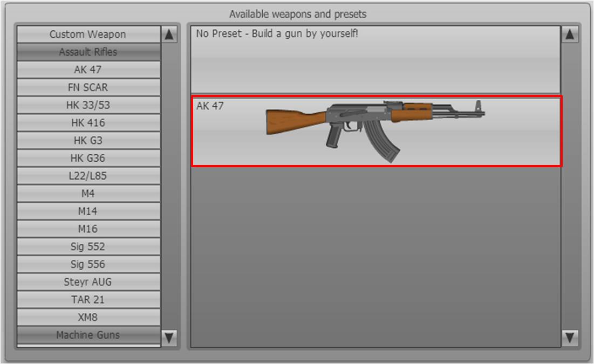Choose the HK G36 entry

click(x=88, y=158)
